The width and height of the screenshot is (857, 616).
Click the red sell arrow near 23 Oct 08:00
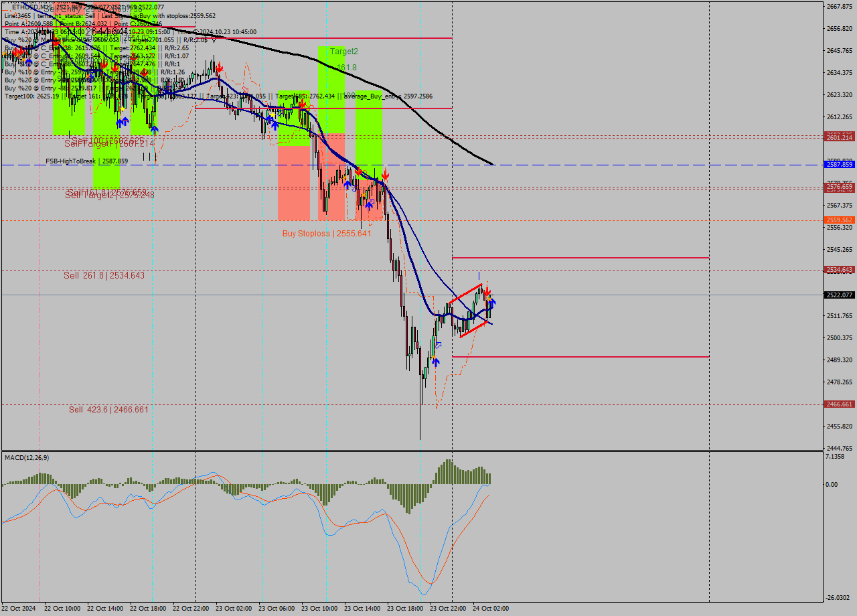tap(303, 105)
